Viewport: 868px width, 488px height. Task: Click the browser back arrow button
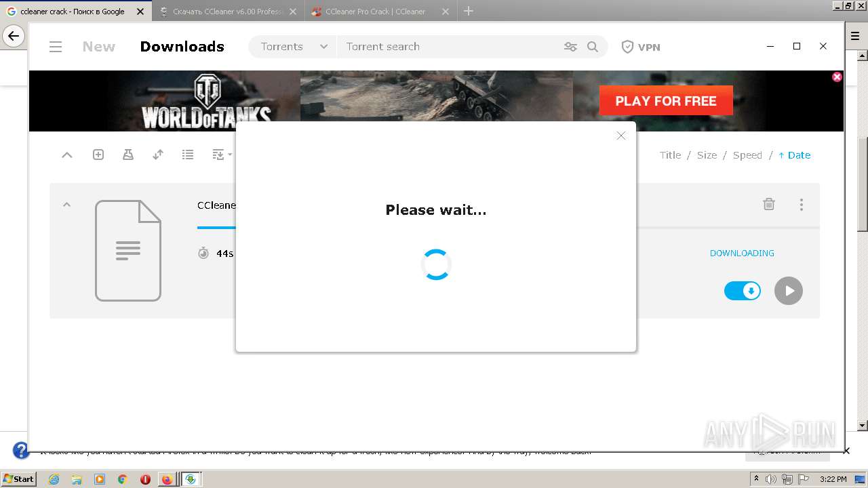[x=14, y=36]
